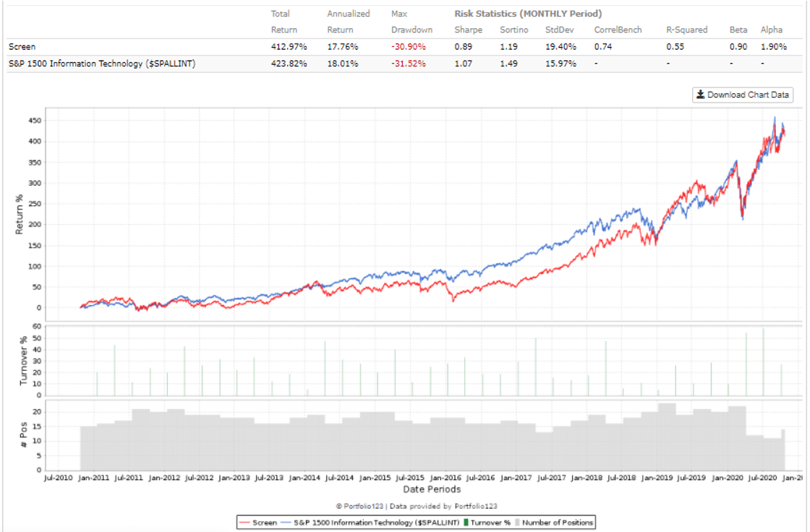
Task: Click the Alpha column header
Action: (x=771, y=30)
